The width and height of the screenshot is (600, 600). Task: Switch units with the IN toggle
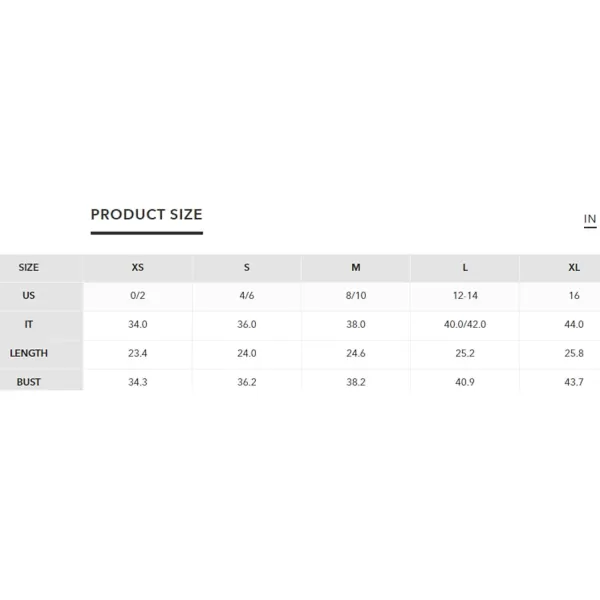pyautogui.click(x=590, y=219)
